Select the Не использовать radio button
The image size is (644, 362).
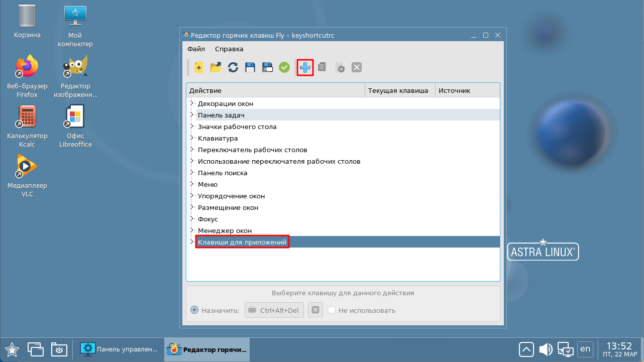coord(332,310)
